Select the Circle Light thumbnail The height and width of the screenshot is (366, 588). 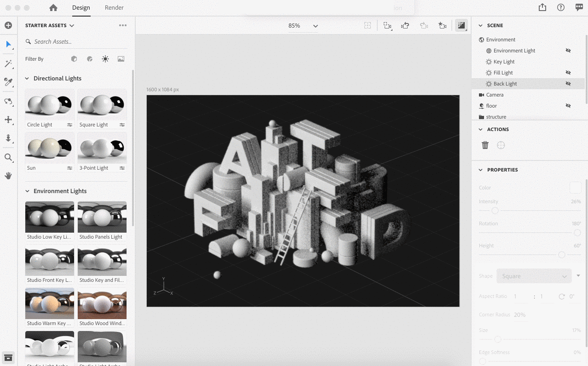pyautogui.click(x=50, y=104)
